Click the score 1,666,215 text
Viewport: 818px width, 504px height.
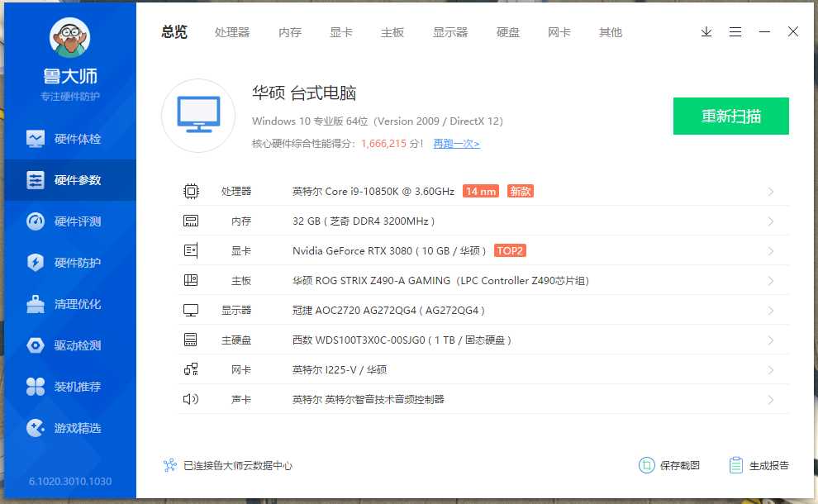(x=383, y=144)
